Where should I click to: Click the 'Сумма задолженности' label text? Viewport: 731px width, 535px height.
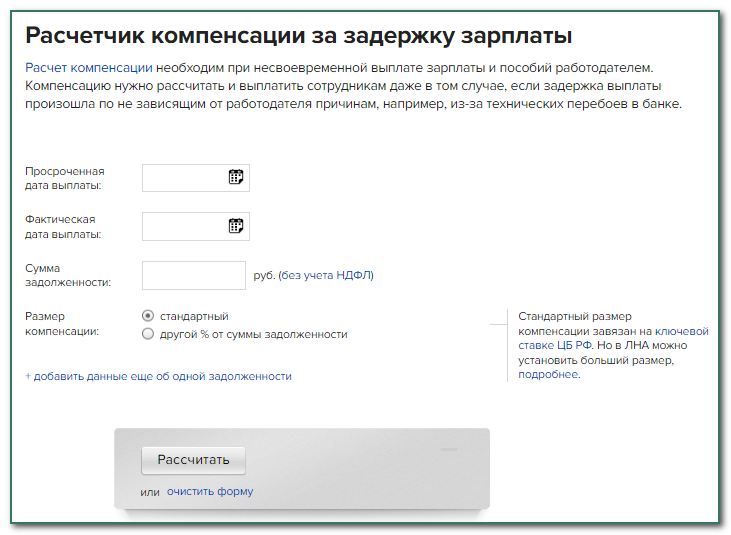point(67,275)
